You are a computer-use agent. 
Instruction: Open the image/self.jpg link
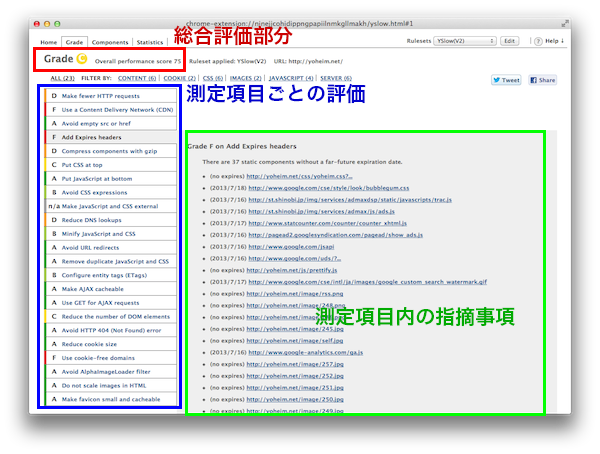tap(295, 341)
